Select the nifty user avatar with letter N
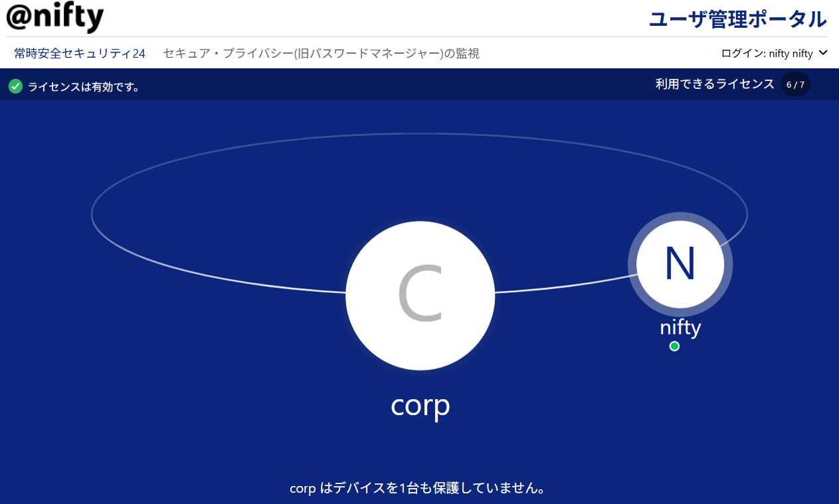The width and height of the screenshot is (839, 504). point(680,264)
